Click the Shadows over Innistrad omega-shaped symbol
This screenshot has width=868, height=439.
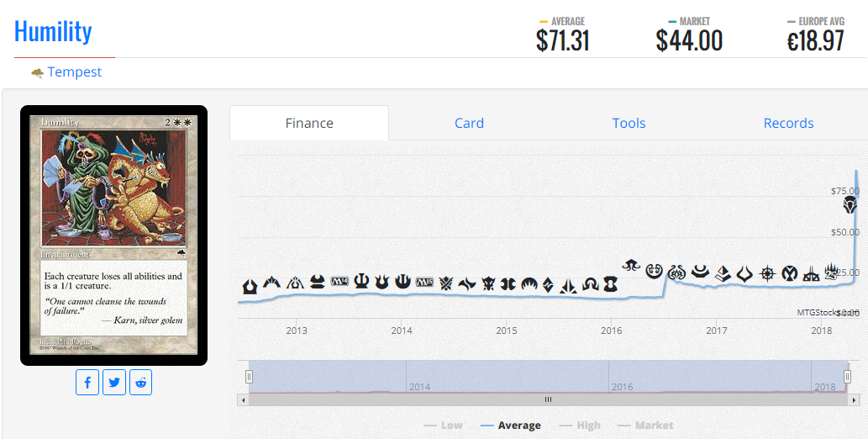point(590,284)
